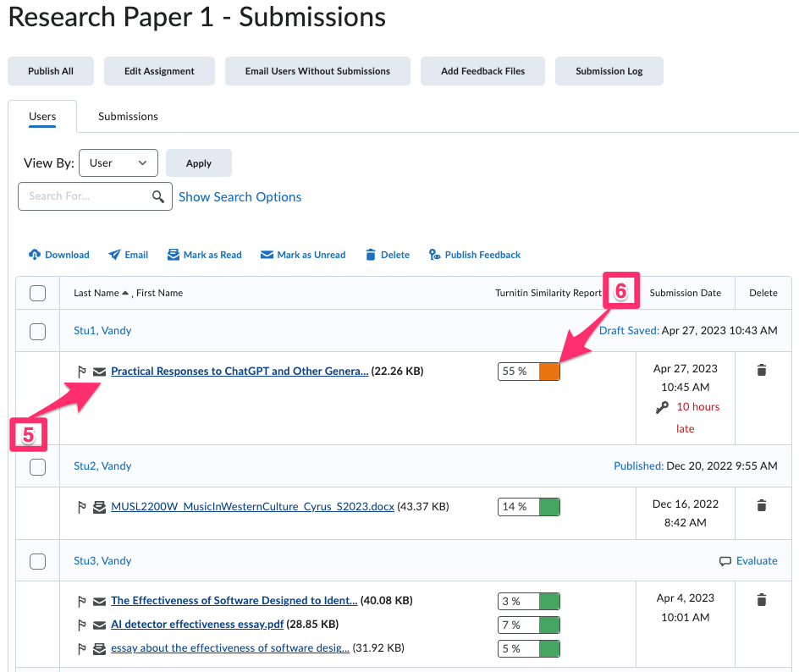The width and height of the screenshot is (799, 672).
Task: Select the Users tab
Action: [42, 116]
